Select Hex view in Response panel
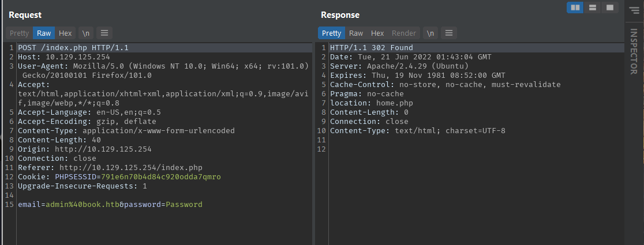 pyautogui.click(x=377, y=33)
